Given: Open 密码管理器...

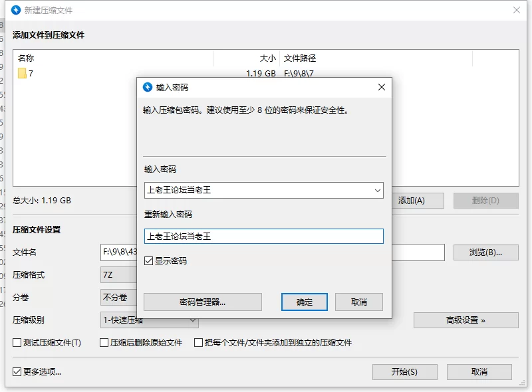Looking at the screenshot, I should 203,302.
